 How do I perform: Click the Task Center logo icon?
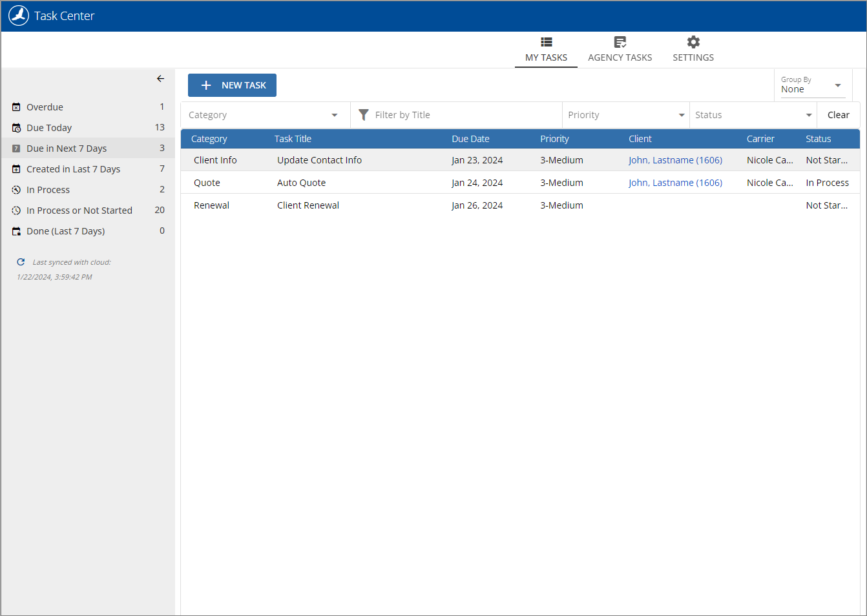tap(18, 15)
